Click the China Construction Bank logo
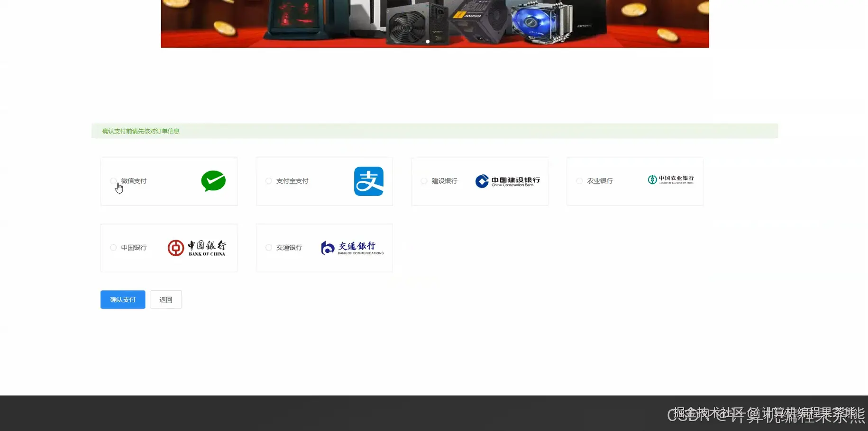This screenshot has width=868, height=431. click(508, 181)
